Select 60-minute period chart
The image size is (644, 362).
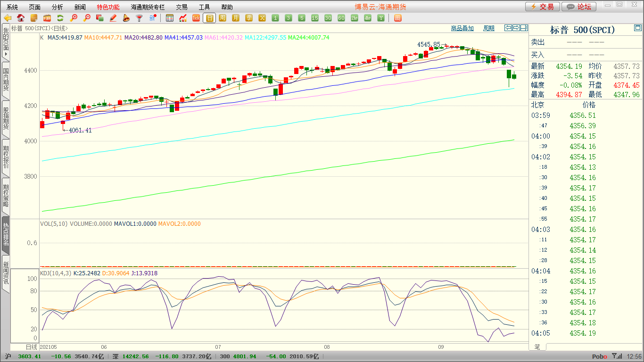point(341,18)
